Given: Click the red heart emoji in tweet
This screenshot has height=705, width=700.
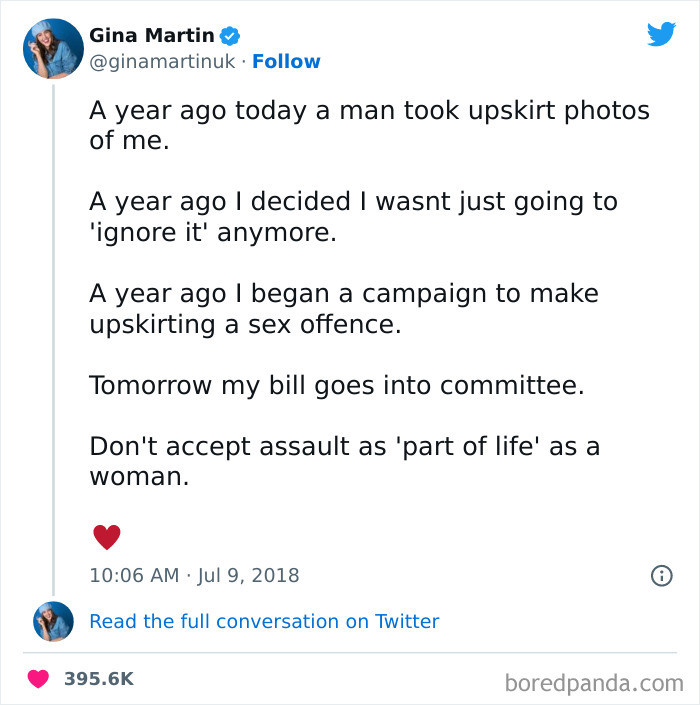Looking at the screenshot, I should pos(106,537).
